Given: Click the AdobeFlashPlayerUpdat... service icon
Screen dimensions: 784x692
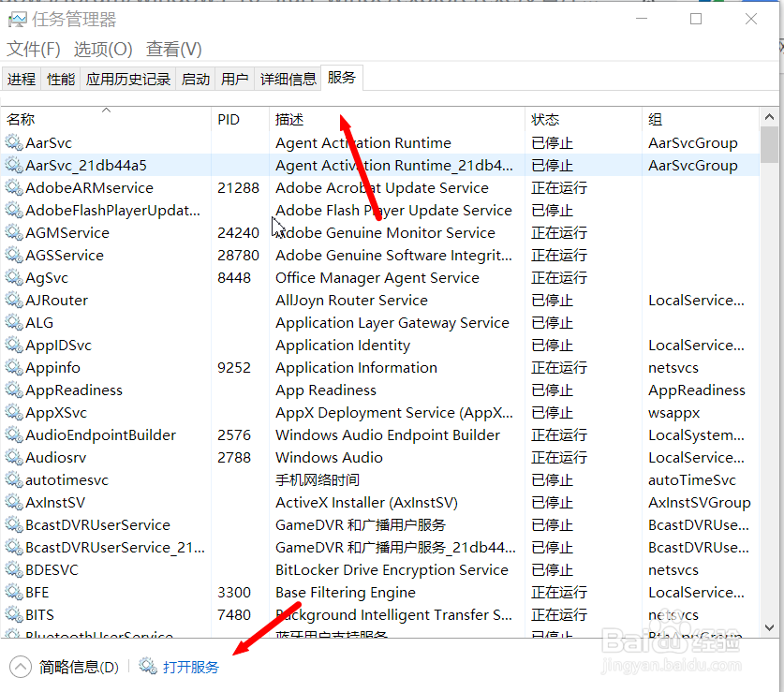Looking at the screenshot, I should coord(14,210).
